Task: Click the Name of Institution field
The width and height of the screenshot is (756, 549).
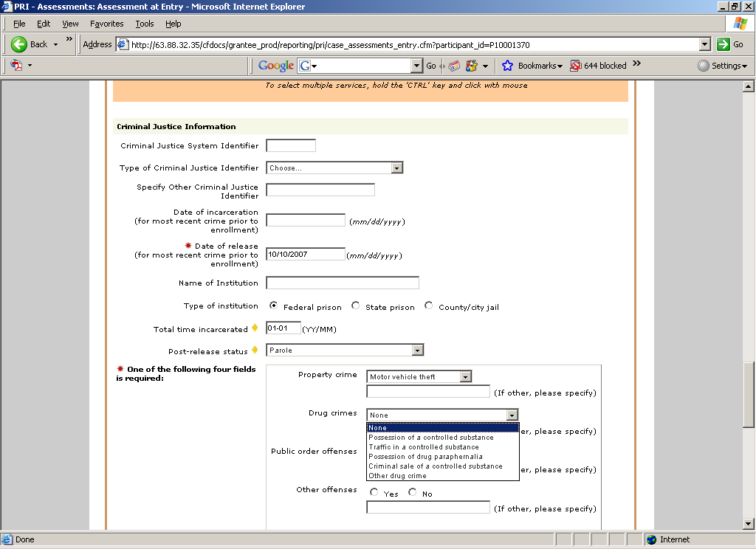Action: tap(343, 283)
